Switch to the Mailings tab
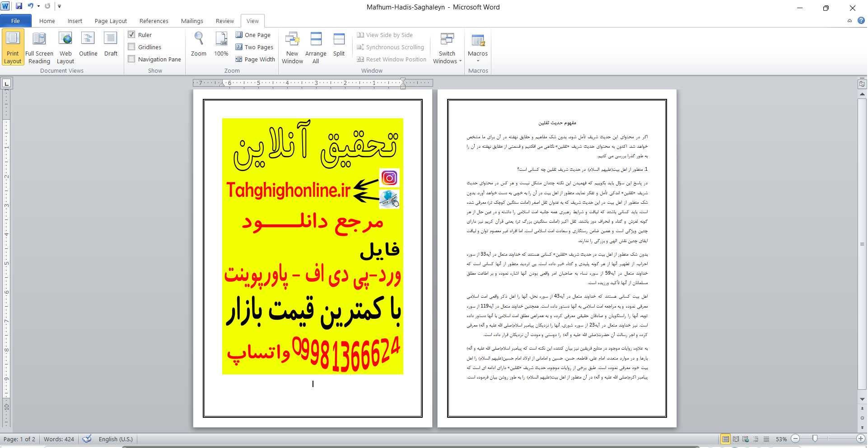The height and width of the screenshot is (448, 868). coord(192,21)
